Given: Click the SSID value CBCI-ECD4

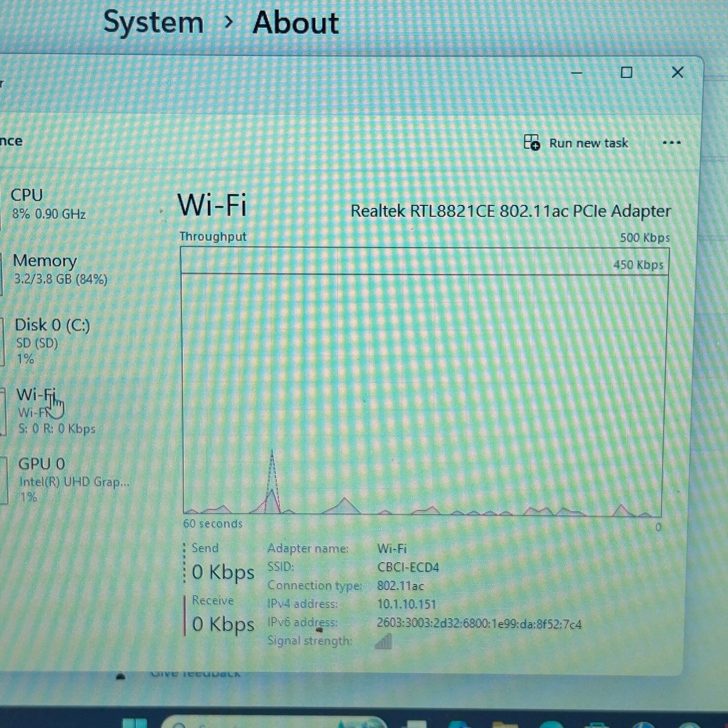Looking at the screenshot, I should (x=408, y=567).
